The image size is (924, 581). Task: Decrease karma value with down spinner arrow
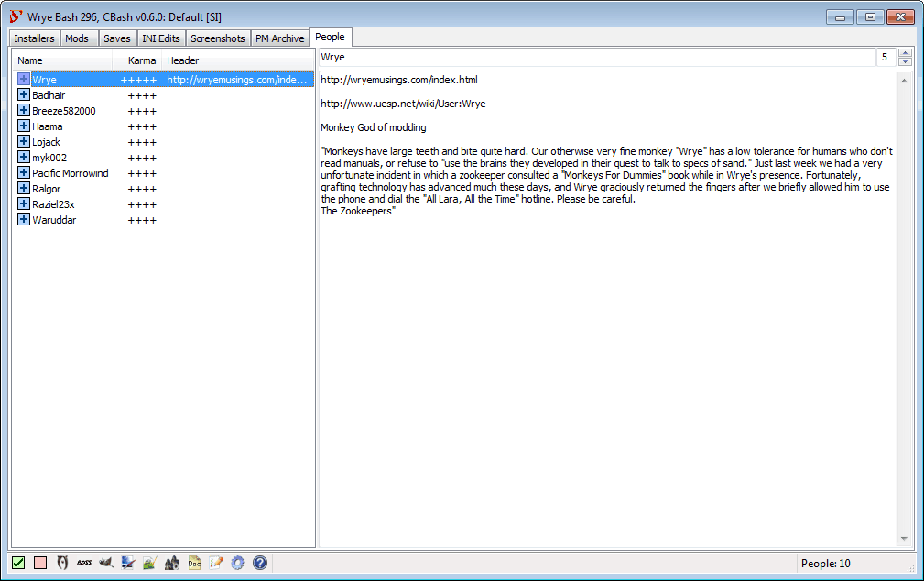[905, 61]
